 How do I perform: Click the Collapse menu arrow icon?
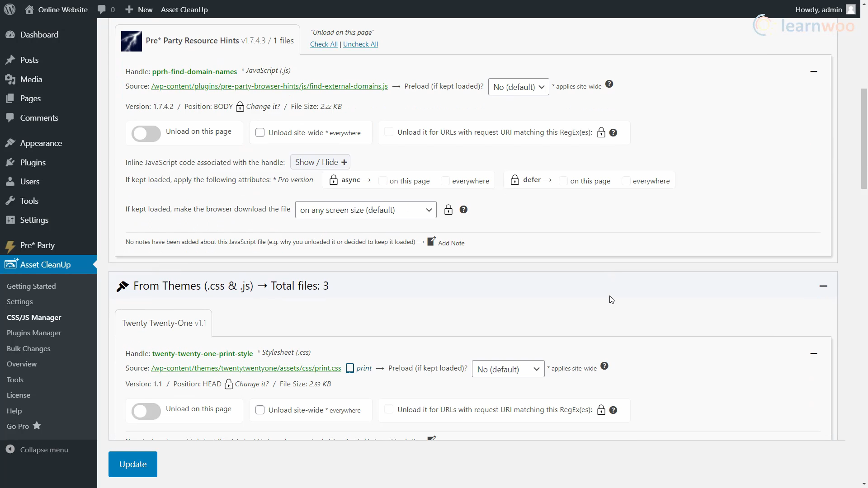pyautogui.click(x=10, y=449)
